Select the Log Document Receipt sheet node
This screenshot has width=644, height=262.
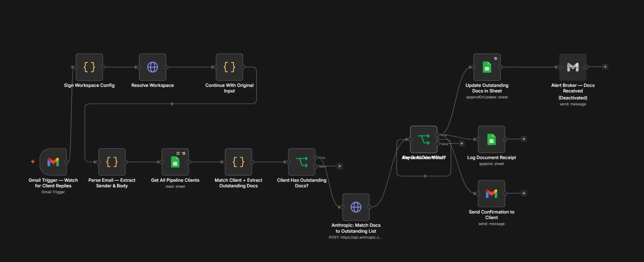491,139
